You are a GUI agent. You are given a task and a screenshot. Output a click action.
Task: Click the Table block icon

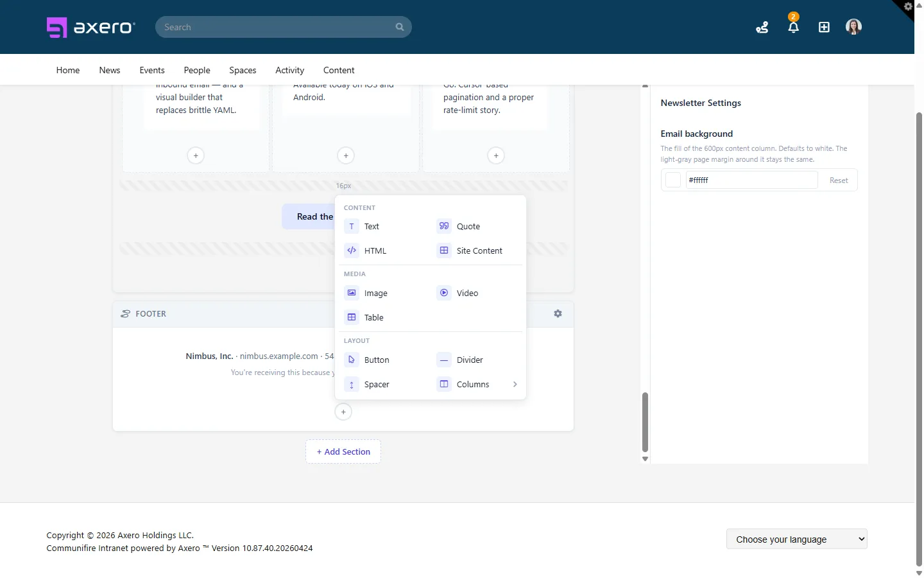click(352, 317)
